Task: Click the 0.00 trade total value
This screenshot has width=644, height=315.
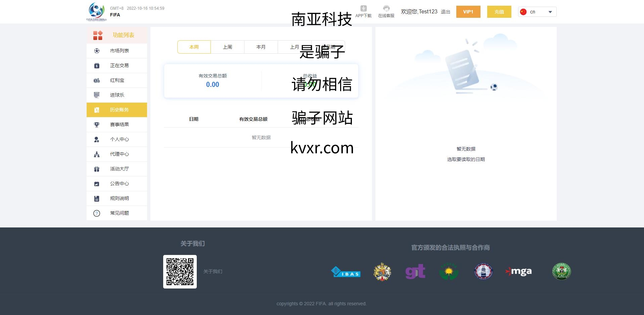Action: [x=213, y=85]
